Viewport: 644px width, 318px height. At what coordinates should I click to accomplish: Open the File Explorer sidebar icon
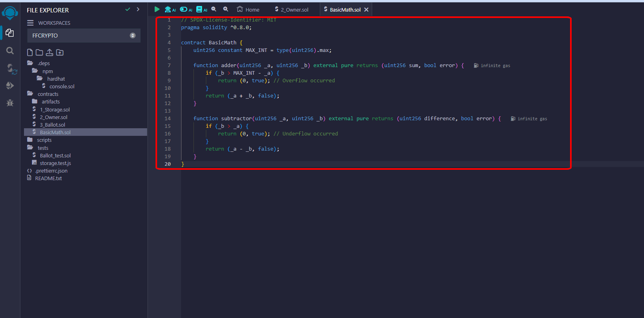[x=10, y=33]
